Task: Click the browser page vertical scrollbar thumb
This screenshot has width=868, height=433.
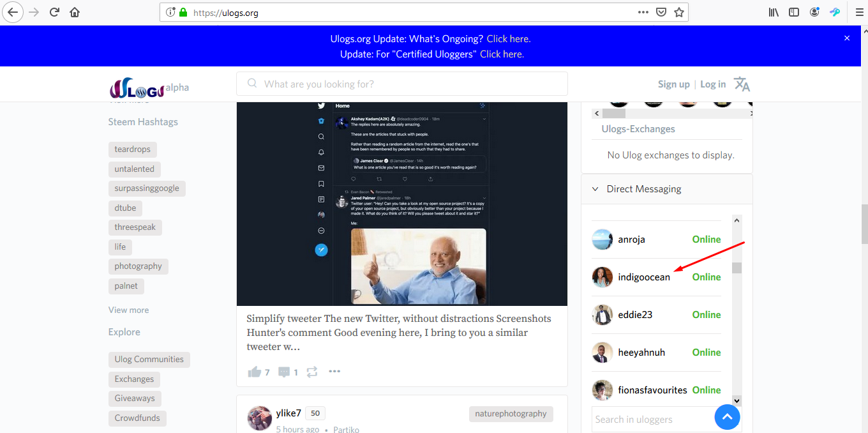Action: 864,224
